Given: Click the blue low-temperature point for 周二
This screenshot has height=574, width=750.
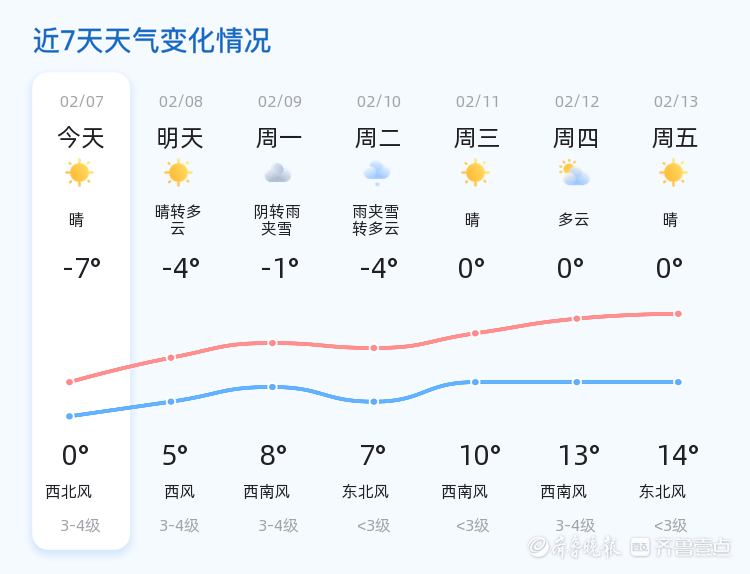Looking at the screenshot, I should click(374, 401).
